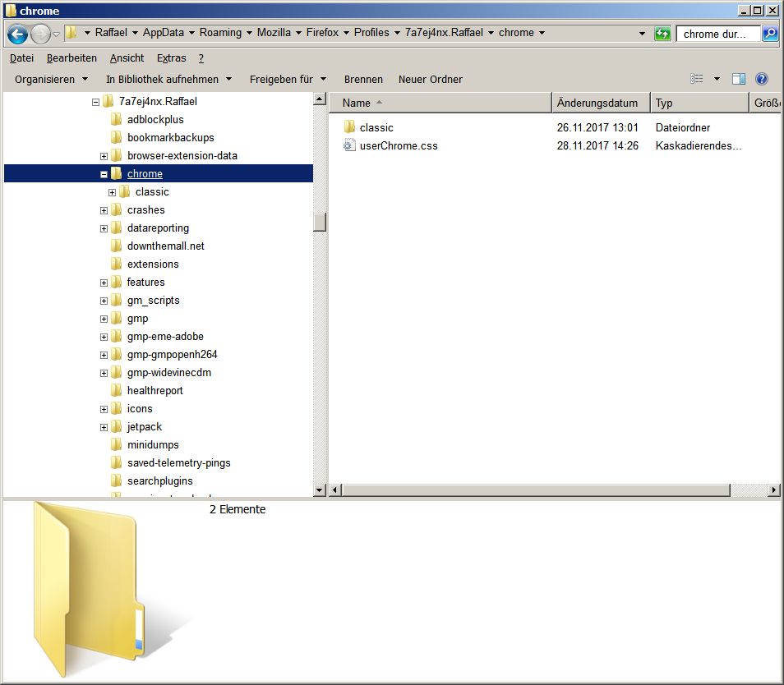
Task: Select bookmarkbackups folder in tree
Action: point(170,137)
